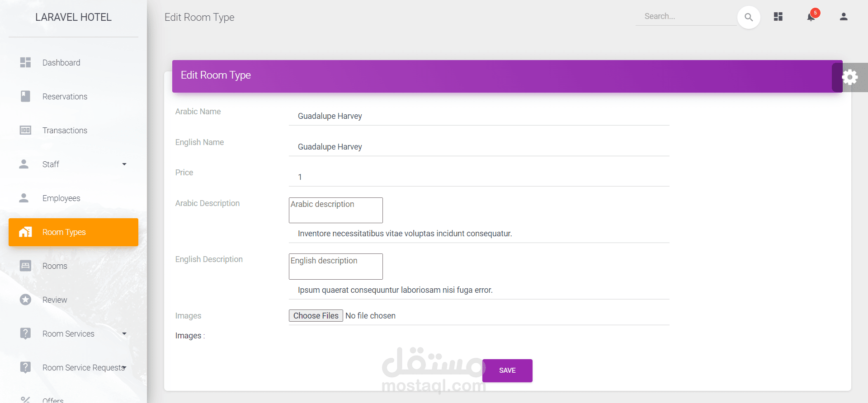Viewport: 868px width, 403px height.
Task: Click the Arabic Description label
Action: [x=208, y=203]
